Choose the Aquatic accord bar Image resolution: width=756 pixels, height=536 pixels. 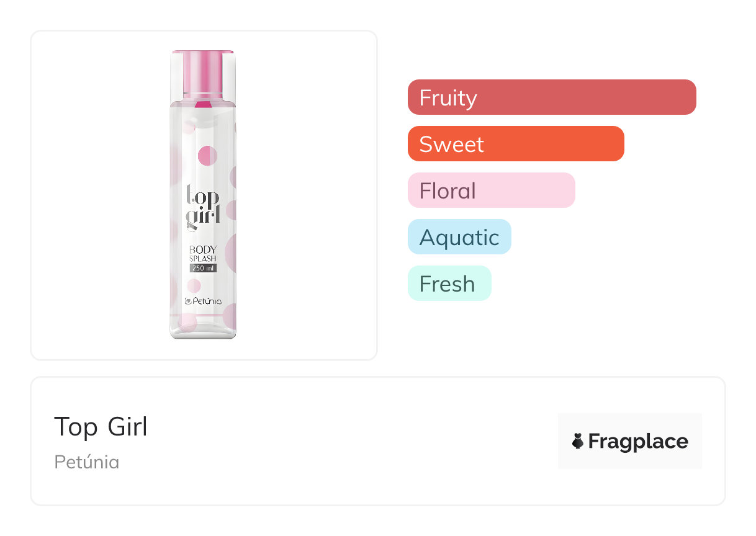click(459, 237)
